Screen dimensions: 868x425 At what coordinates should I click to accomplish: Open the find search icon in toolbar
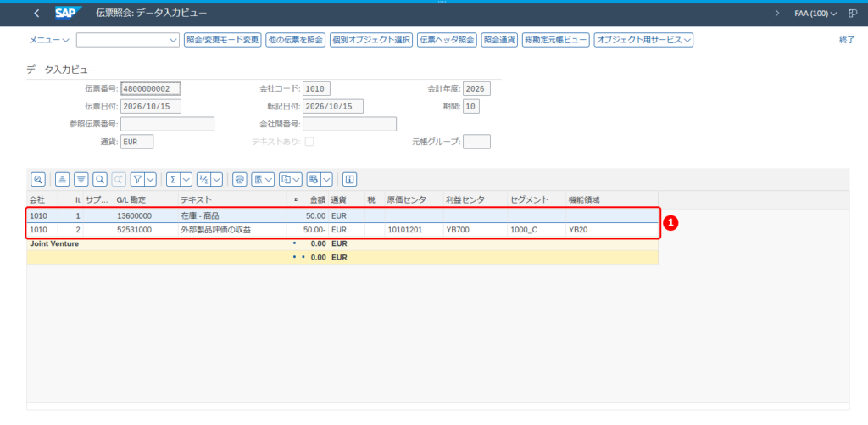(100, 179)
